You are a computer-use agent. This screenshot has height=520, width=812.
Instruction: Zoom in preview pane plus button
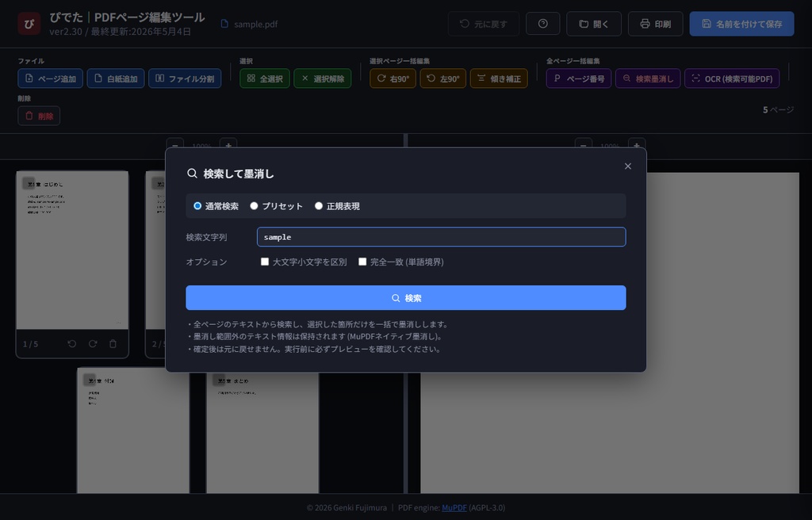pos(637,146)
